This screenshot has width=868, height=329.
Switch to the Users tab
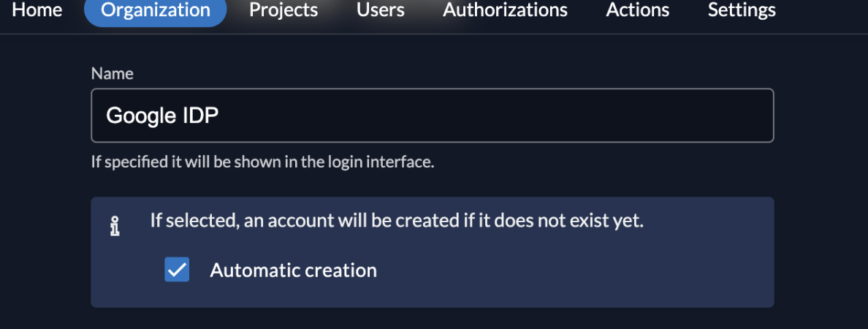381,10
